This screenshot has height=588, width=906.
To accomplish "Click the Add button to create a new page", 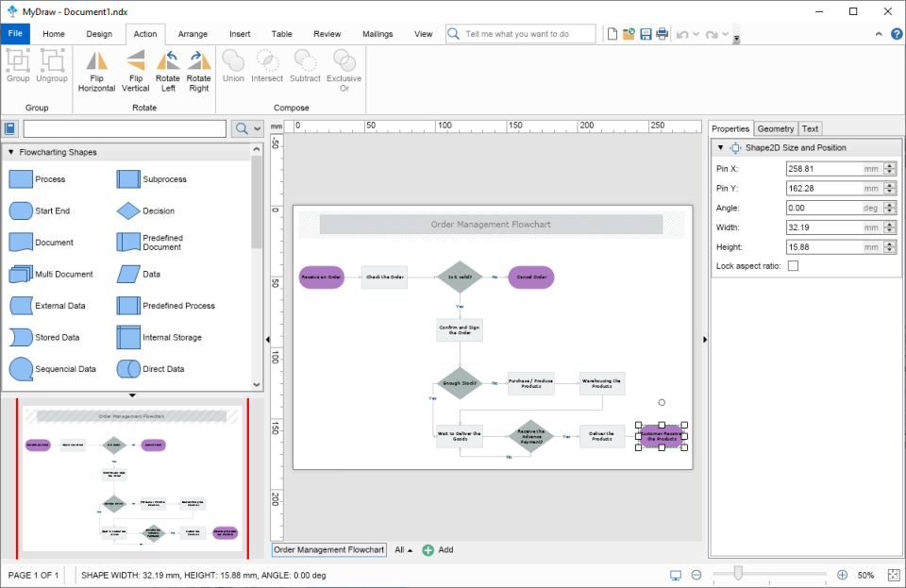I will click(x=429, y=549).
